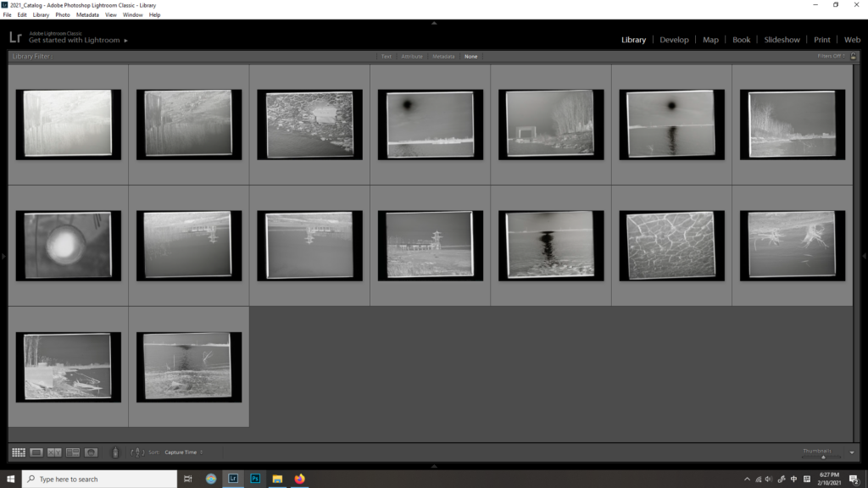Viewport: 868px width, 488px height.
Task: Open Task View on taskbar
Action: point(188,480)
